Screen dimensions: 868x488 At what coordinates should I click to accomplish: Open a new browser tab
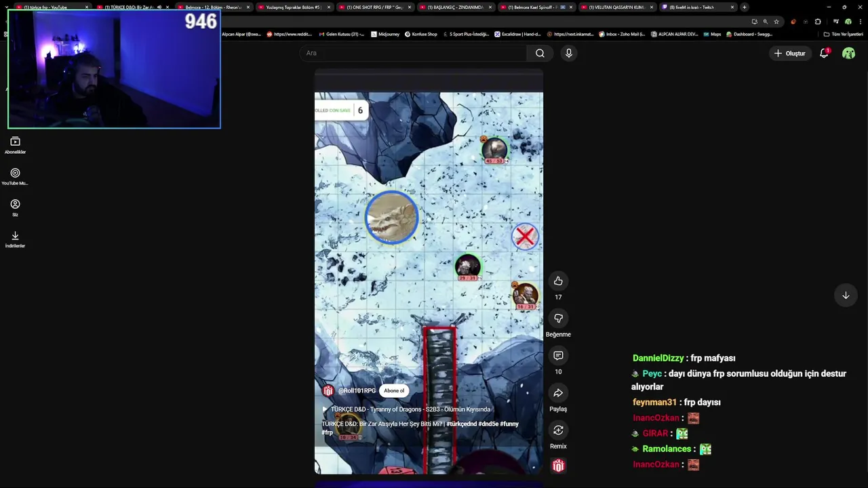click(745, 7)
